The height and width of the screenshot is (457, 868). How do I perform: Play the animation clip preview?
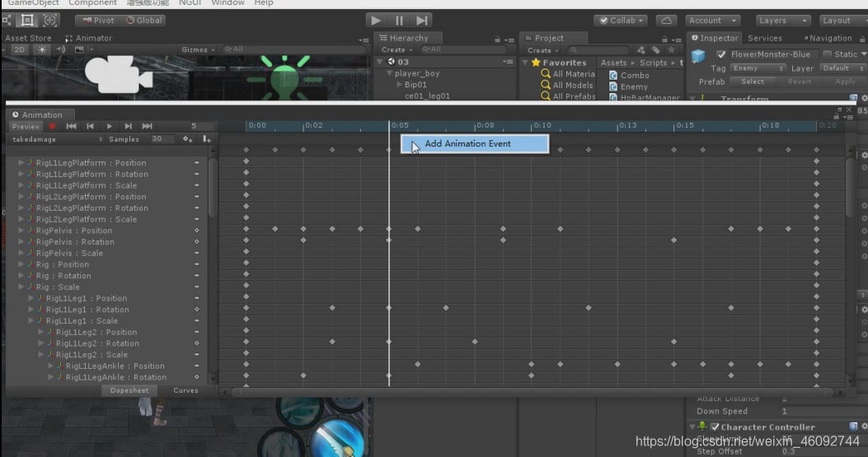coord(109,126)
